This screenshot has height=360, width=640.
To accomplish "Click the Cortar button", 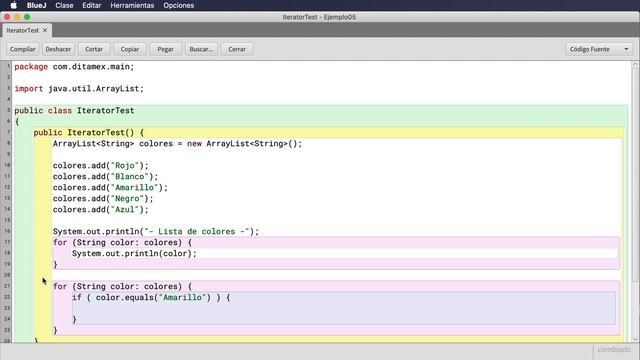I will click(94, 49).
